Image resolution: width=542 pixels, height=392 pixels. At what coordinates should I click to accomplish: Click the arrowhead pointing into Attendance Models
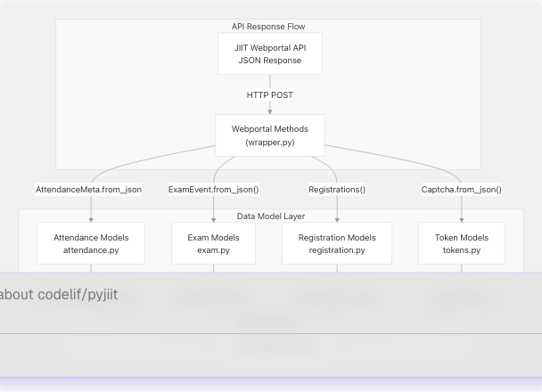point(91,219)
